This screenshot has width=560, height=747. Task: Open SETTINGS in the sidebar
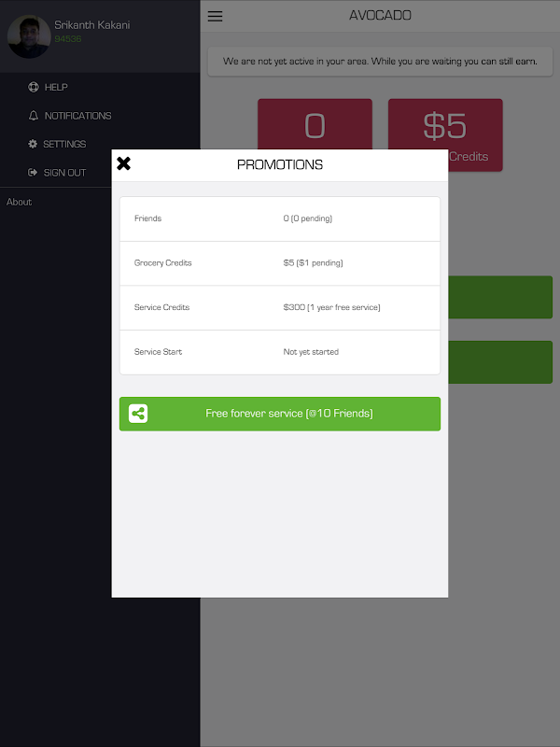pos(64,144)
